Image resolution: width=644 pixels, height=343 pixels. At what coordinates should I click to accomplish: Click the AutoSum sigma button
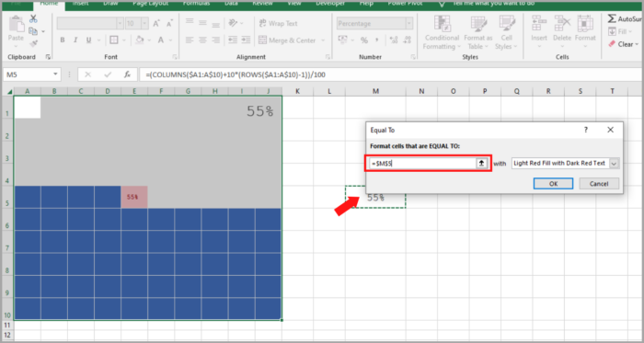click(625, 19)
